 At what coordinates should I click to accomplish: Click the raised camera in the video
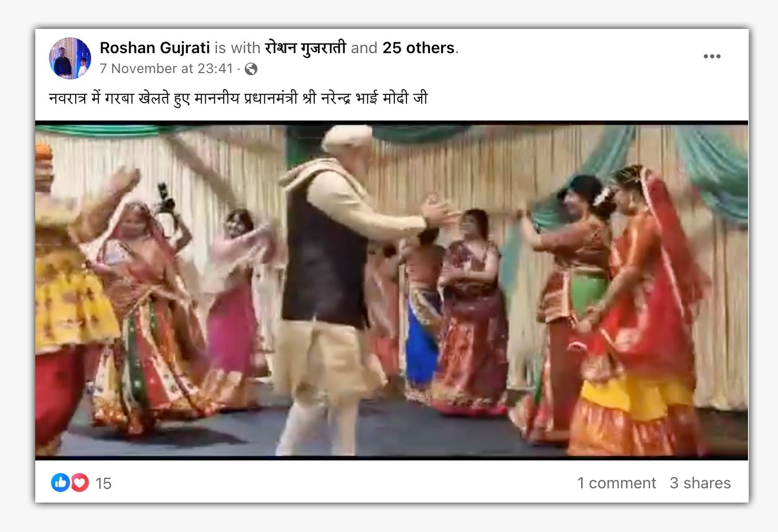(x=166, y=199)
